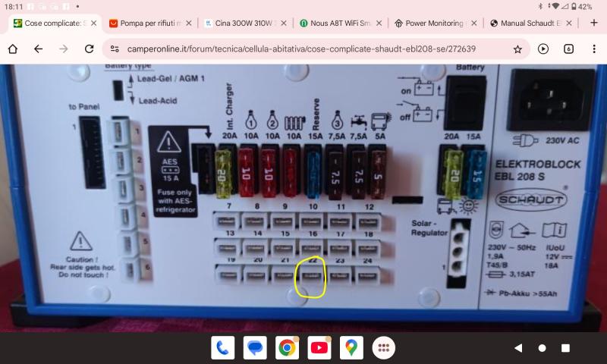
Task: Open the app drawer grid icon
Action: [x=384, y=348]
